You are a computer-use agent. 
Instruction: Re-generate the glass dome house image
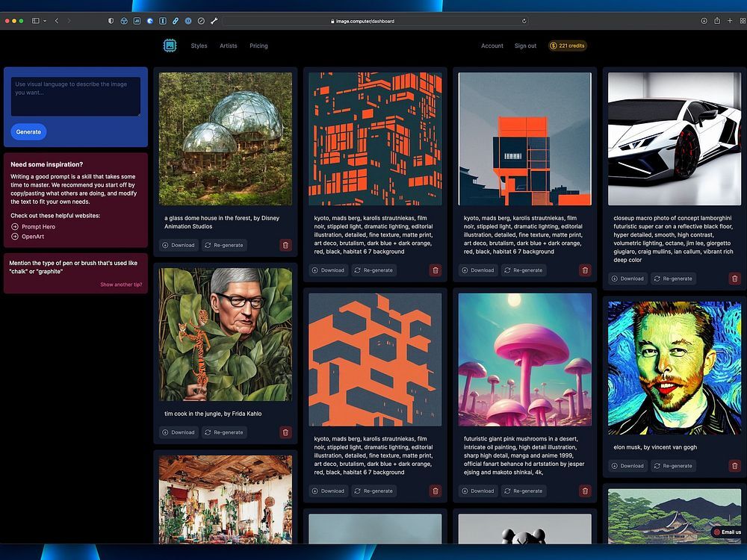224,245
